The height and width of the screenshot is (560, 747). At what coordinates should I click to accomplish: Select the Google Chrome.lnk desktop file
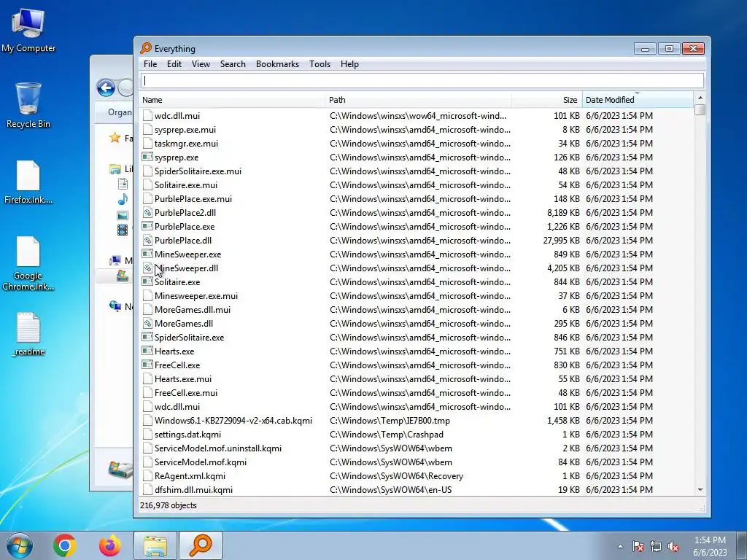28,263
